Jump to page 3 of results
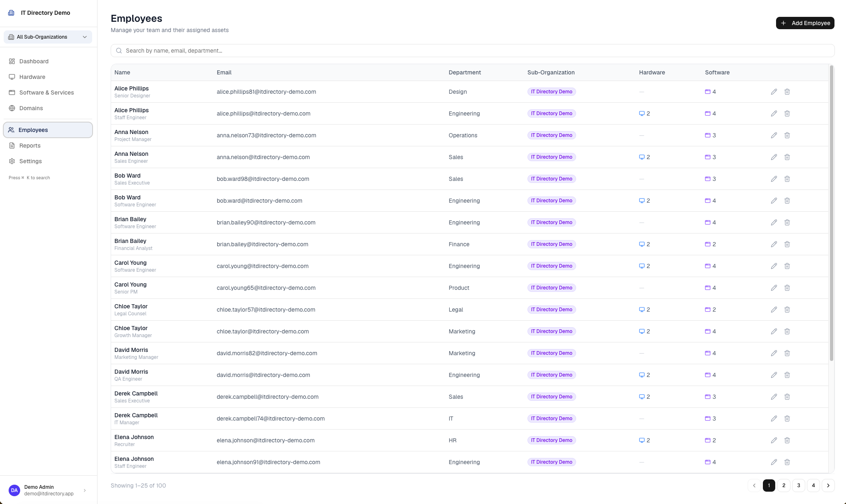The height and width of the screenshot is (504, 846). pyautogui.click(x=799, y=486)
